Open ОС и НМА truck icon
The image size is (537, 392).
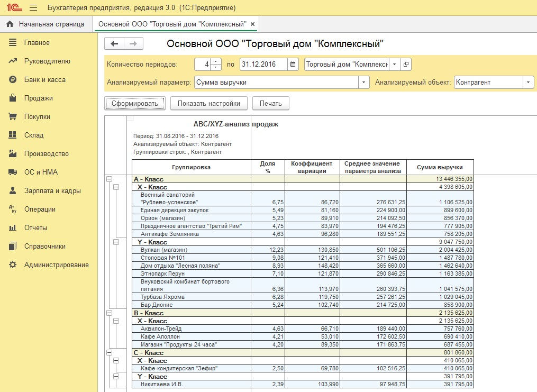[x=13, y=172]
